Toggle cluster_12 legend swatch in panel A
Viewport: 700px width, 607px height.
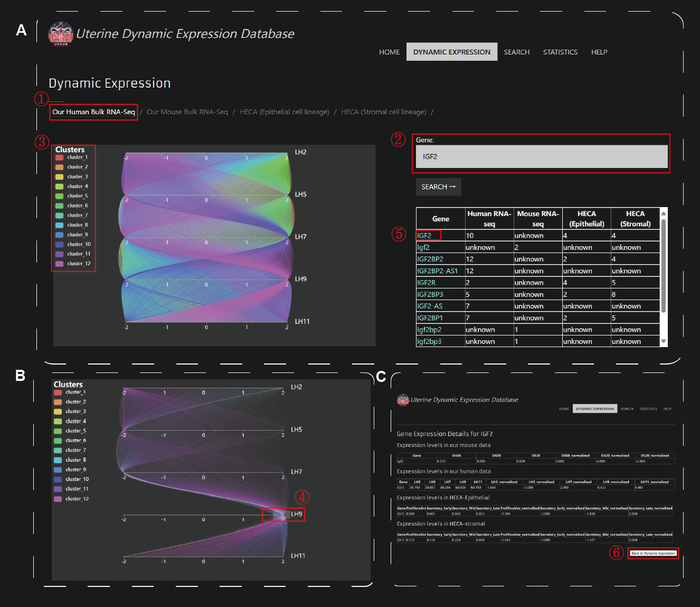point(60,264)
